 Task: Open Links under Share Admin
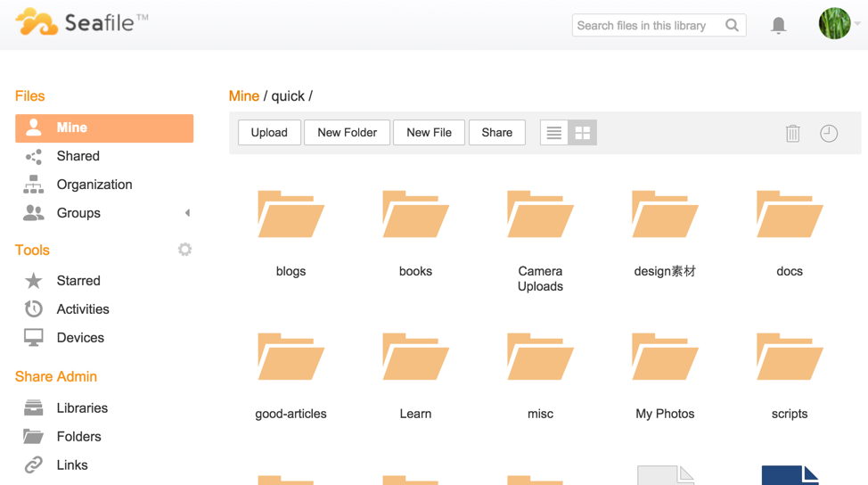pyautogui.click(x=72, y=465)
